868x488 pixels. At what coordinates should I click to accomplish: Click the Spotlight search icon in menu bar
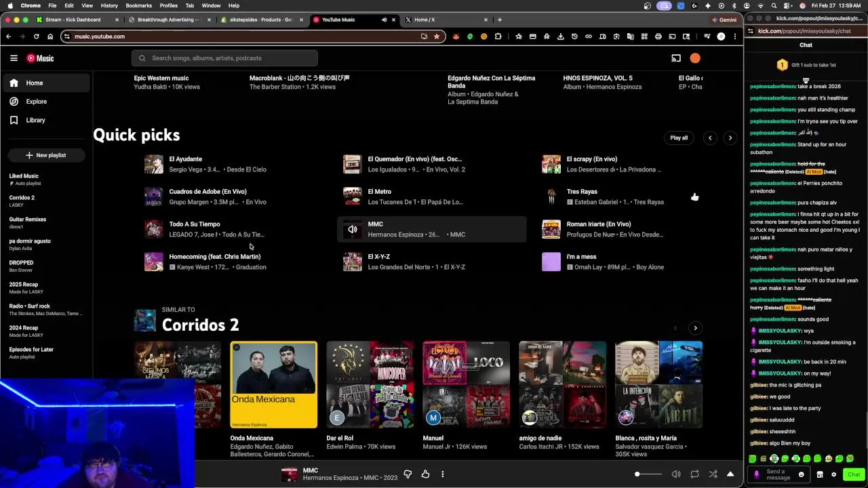[x=774, y=5]
